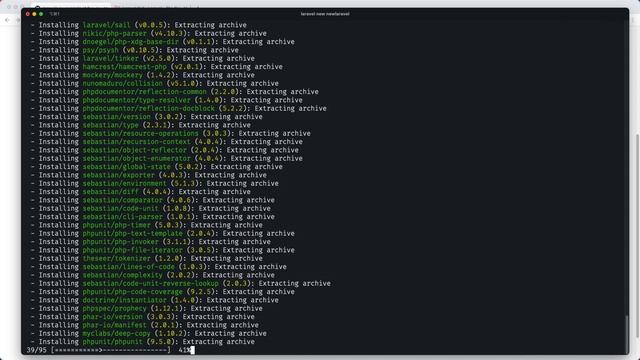Viewport: 640px width, 360px height.
Task: Click the 'mockery/mockery' package name
Action: coord(112,75)
